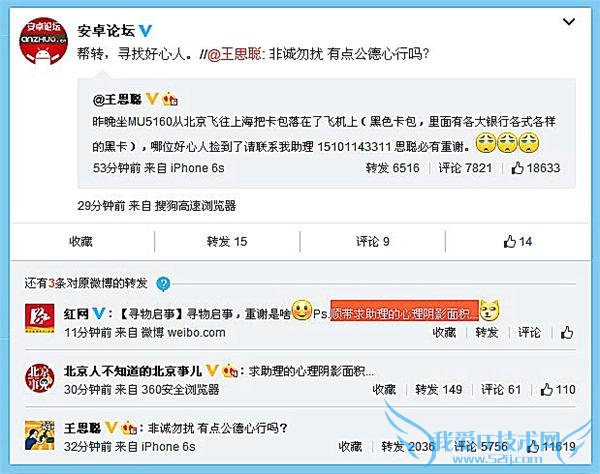
Task: Select the 收藏 tab under main post
Action: tap(81, 241)
